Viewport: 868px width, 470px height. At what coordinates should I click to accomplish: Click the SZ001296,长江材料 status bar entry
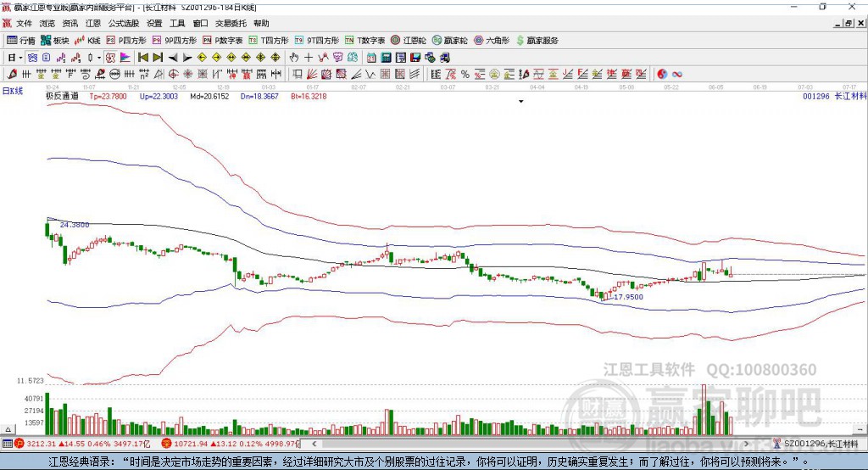pyautogui.click(x=817, y=444)
